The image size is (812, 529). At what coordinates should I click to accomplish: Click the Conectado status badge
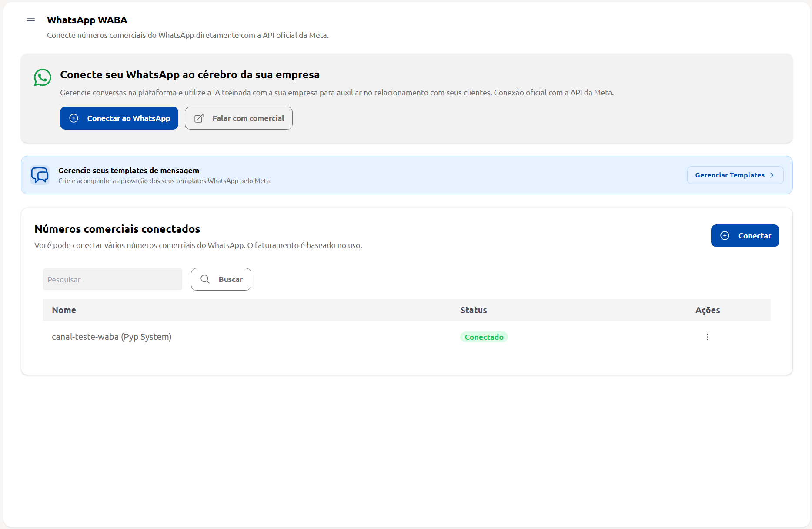484,337
